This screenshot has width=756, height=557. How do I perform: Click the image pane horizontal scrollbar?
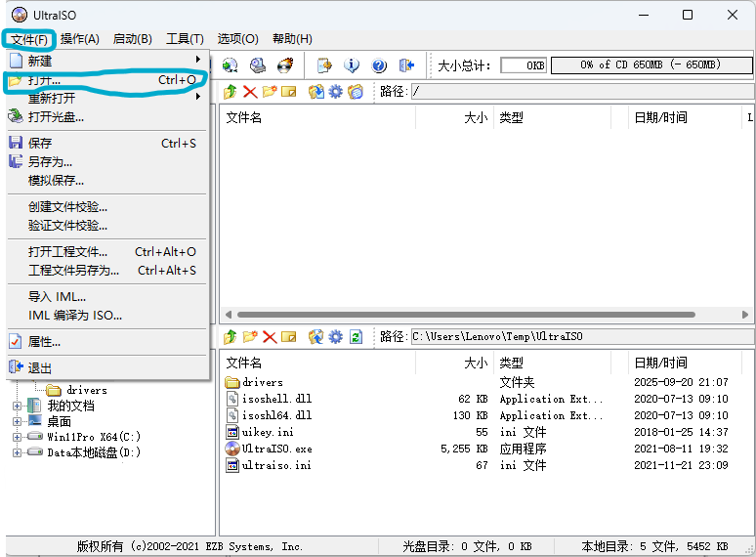point(466,315)
